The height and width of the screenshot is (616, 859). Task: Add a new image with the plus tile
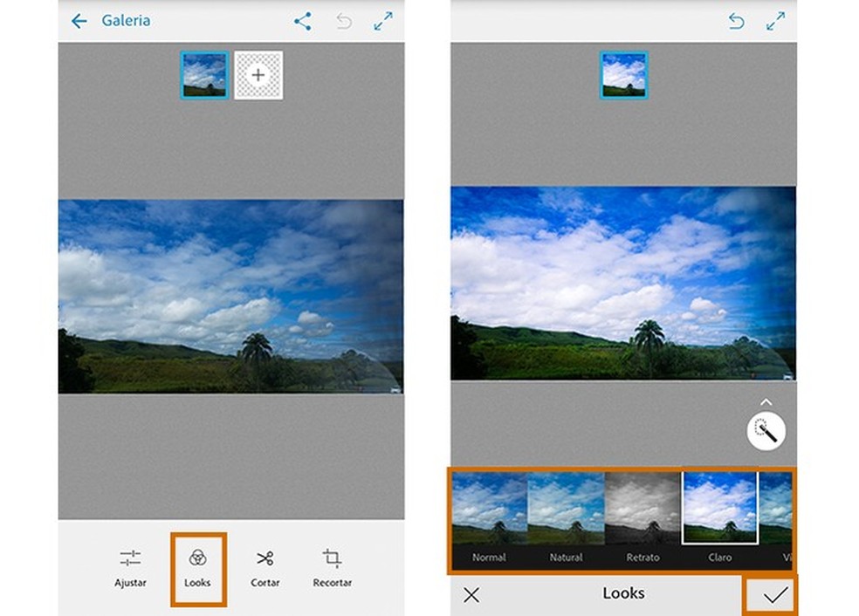(x=258, y=75)
